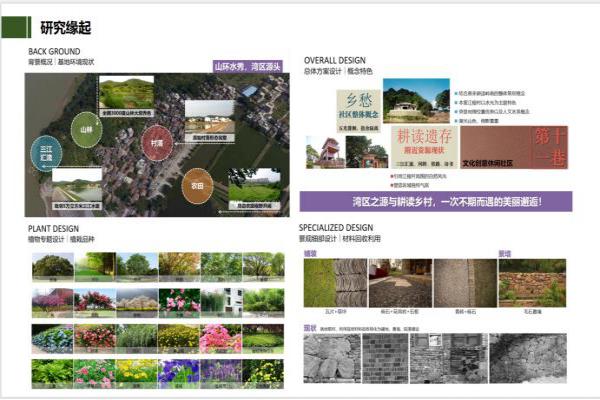Open the grayscale large boulder wall photo
Image resolution: width=600 pixels, height=400 pixels.
pos(332,358)
